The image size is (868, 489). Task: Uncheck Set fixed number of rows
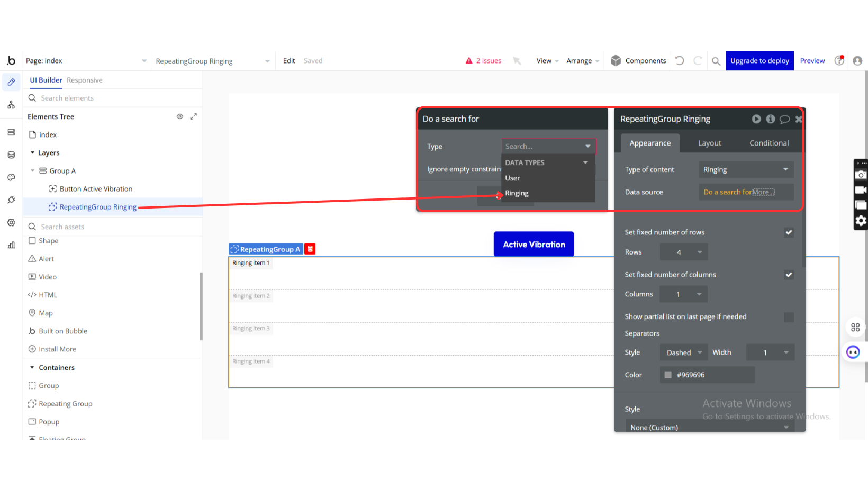[788, 232]
